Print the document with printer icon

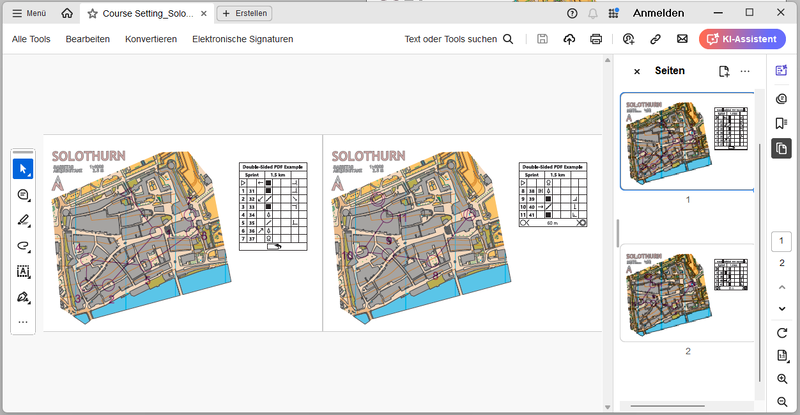click(x=596, y=39)
